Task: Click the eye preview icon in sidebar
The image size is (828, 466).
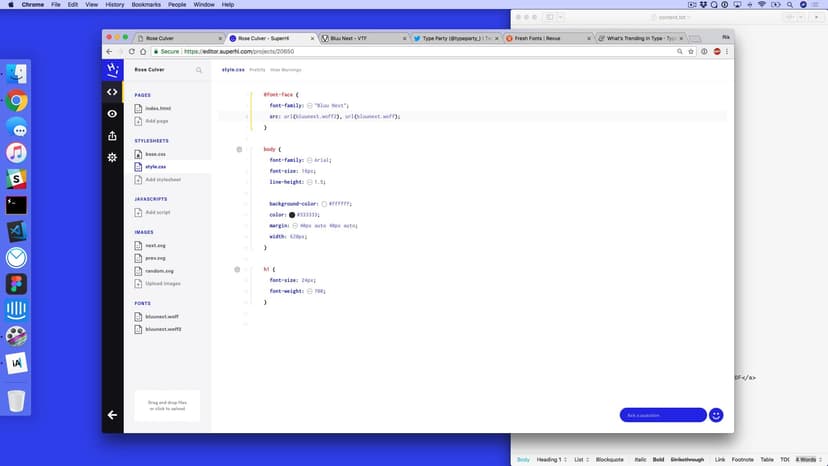Action: pyautogui.click(x=112, y=114)
